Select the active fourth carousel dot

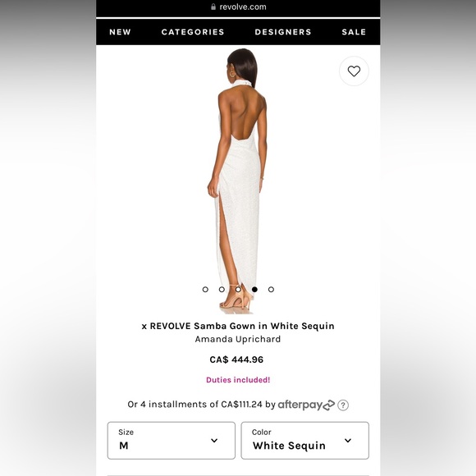(254, 290)
